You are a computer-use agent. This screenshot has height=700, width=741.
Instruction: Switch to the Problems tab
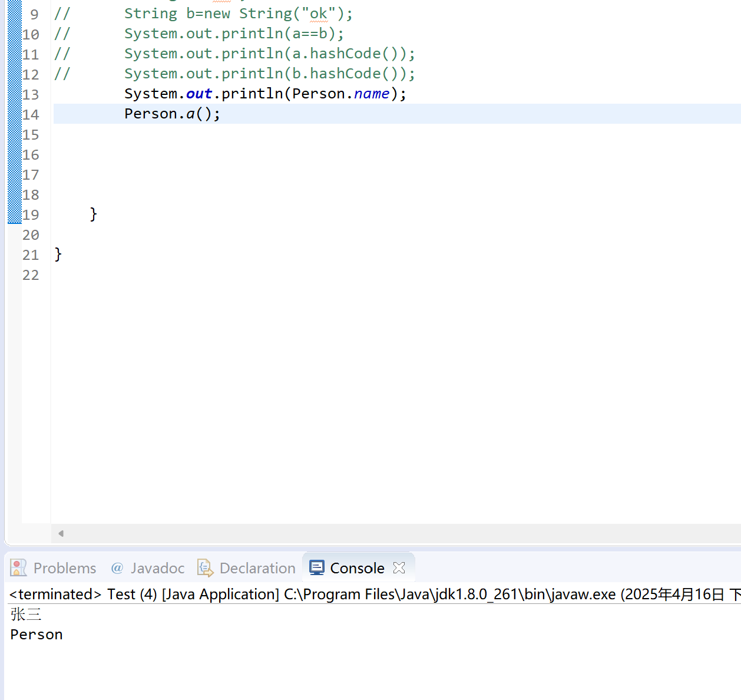(x=54, y=568)
